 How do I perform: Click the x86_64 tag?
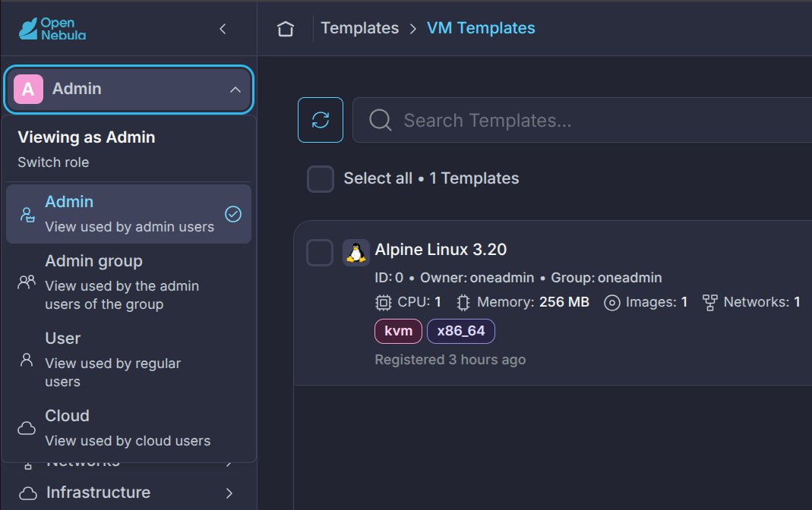pos(461,331)
